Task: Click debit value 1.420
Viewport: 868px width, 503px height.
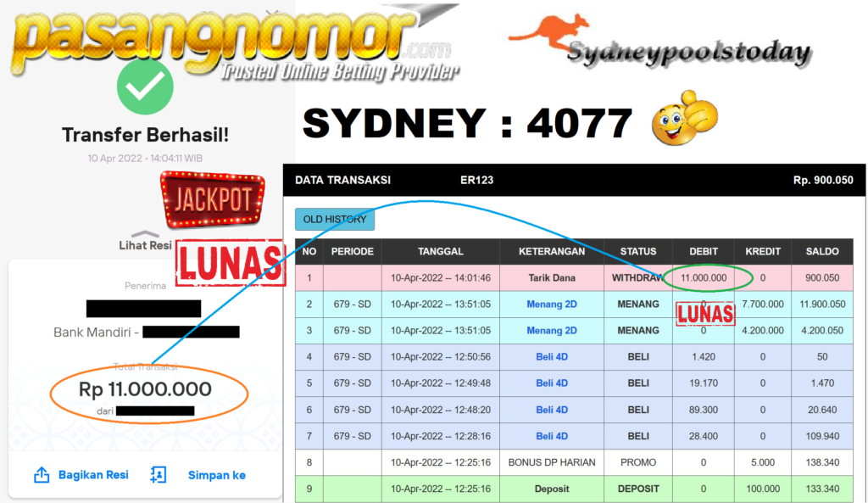Action: coord(703,357)
